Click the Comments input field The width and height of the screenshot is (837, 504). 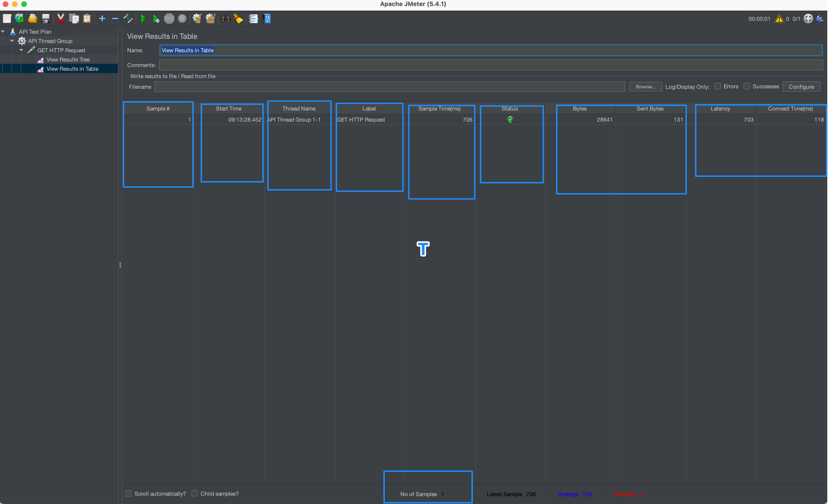[491, 65]
